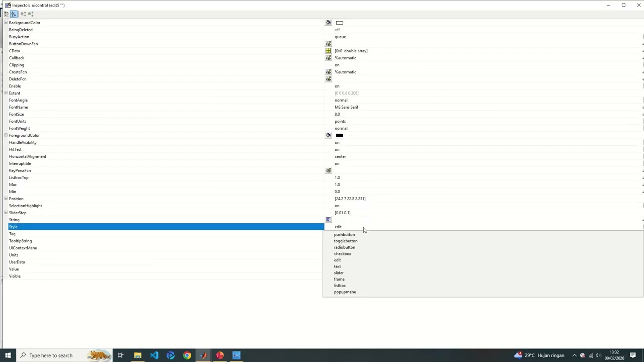Select the alphabetical A-Z sort icon

coord(14,14)
